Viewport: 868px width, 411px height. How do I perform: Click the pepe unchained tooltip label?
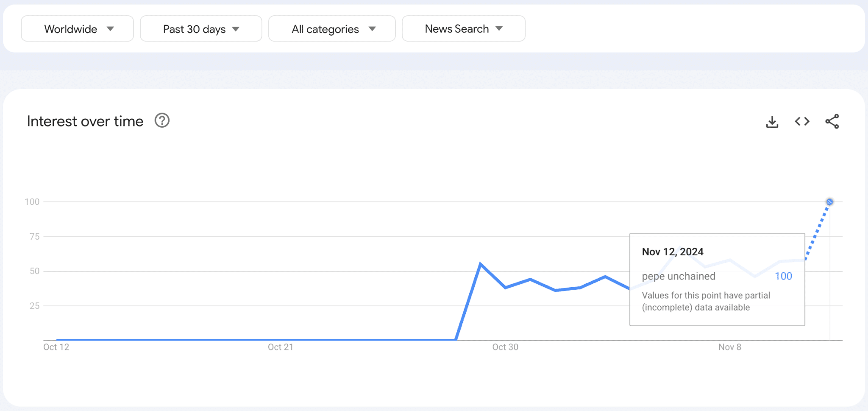(x=678, y=276)
